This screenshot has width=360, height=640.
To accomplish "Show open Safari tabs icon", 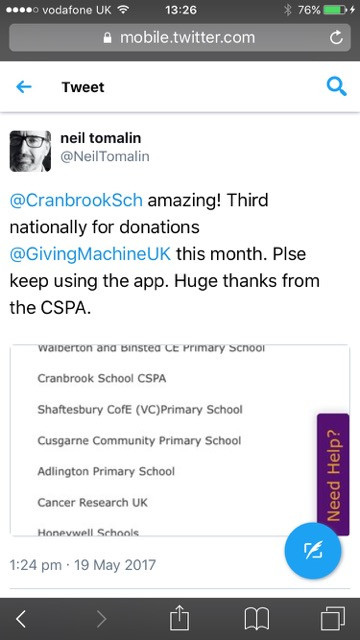I will pos(333,619).
